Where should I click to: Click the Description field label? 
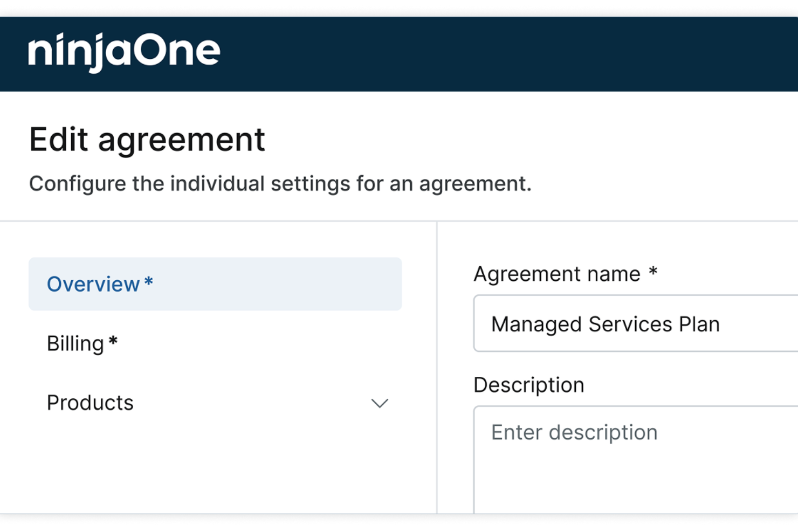pyautogui.click(x=528, y=385)
